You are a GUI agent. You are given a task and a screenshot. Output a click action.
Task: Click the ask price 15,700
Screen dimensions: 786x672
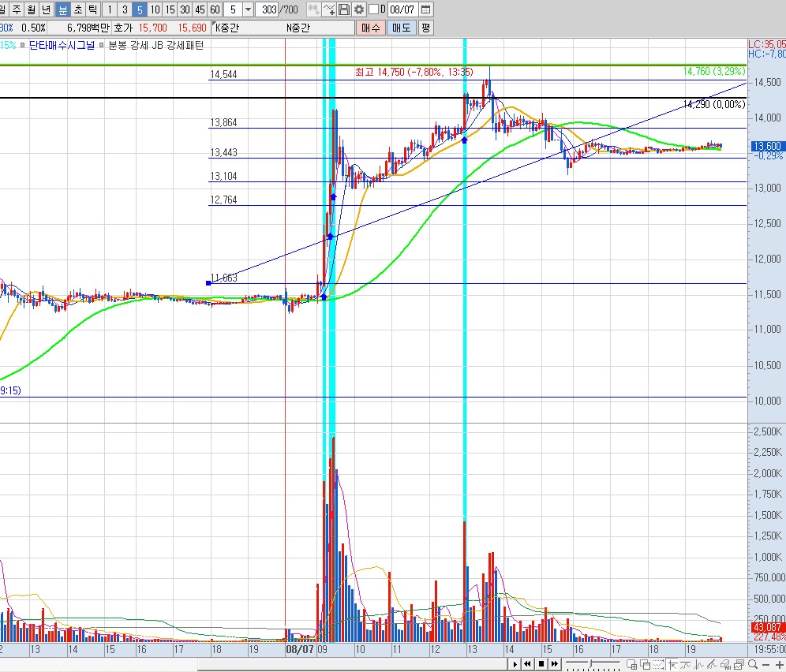(x=152, y=28)
